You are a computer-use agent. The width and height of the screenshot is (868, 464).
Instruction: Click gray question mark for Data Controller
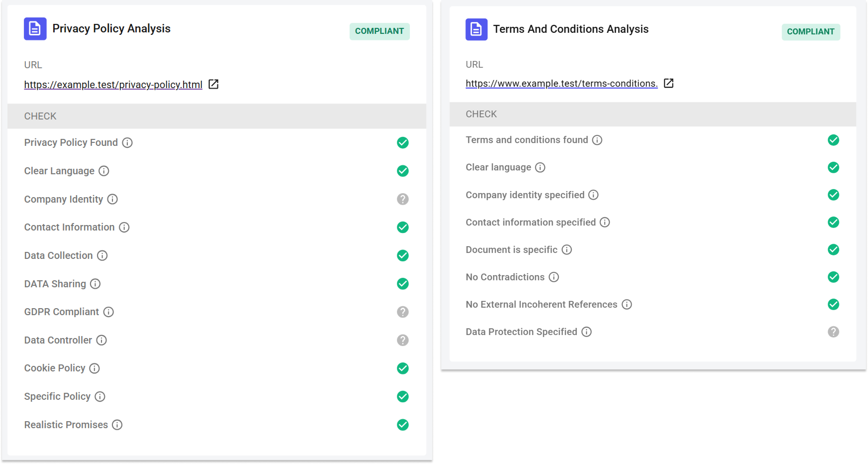point(402,340)
